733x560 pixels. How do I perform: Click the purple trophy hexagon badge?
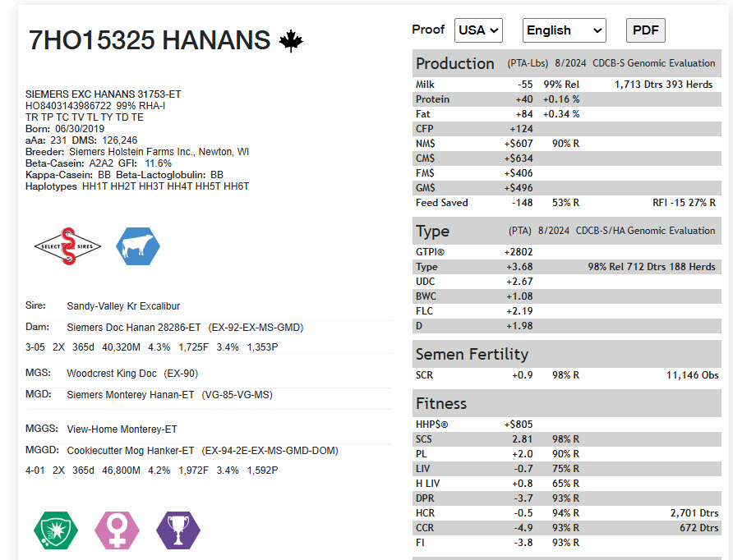click(178, 530)
